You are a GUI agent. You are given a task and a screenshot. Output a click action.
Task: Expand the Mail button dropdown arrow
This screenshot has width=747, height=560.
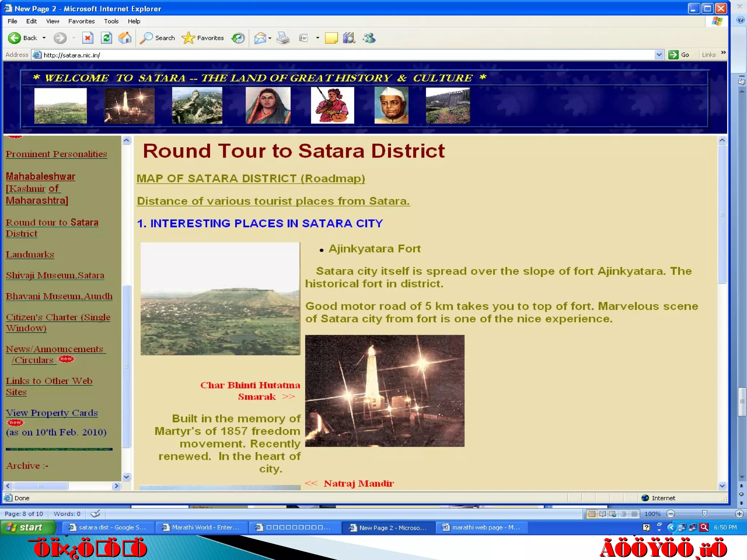270,38
